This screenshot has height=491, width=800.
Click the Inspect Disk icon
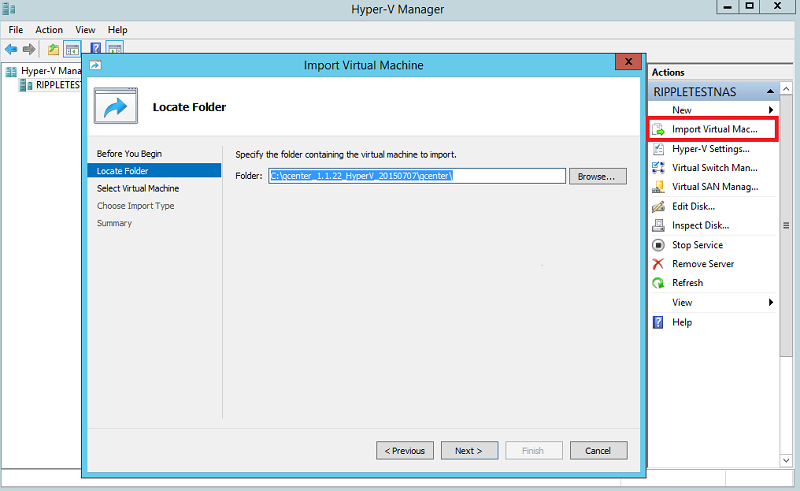pos(659,226)
